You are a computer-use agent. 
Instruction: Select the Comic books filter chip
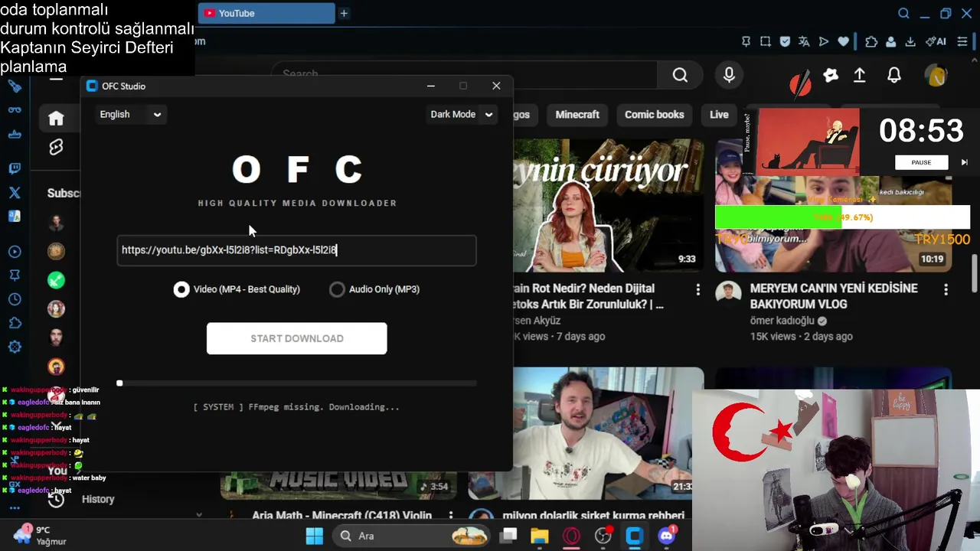(654, 115)
